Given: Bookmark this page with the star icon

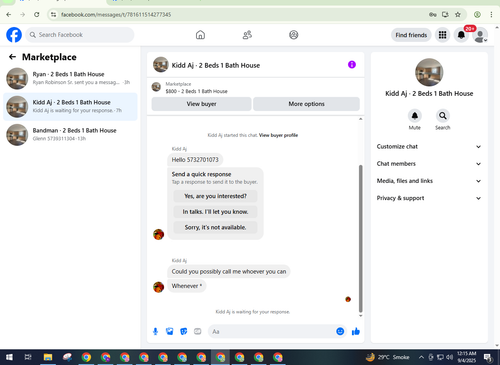Looking at the screenshot, I should [x=458, y=14].
